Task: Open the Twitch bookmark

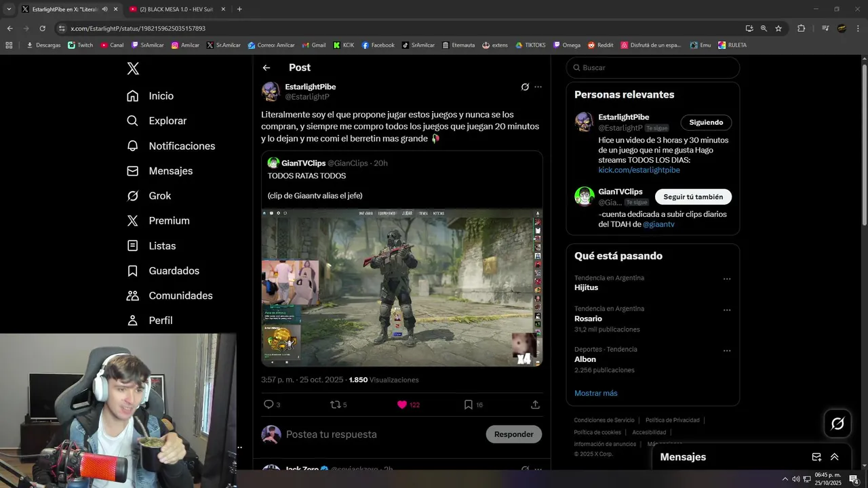Action: coord(80,45)
